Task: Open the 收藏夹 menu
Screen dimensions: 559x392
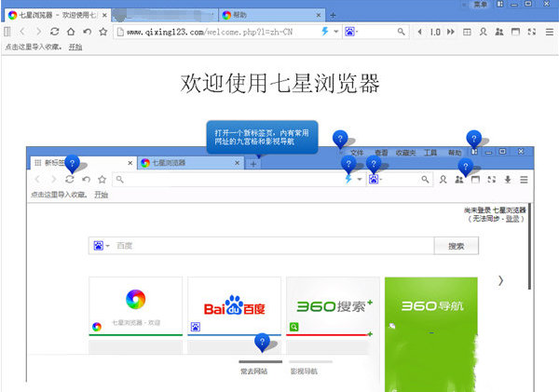Action: 405,152
